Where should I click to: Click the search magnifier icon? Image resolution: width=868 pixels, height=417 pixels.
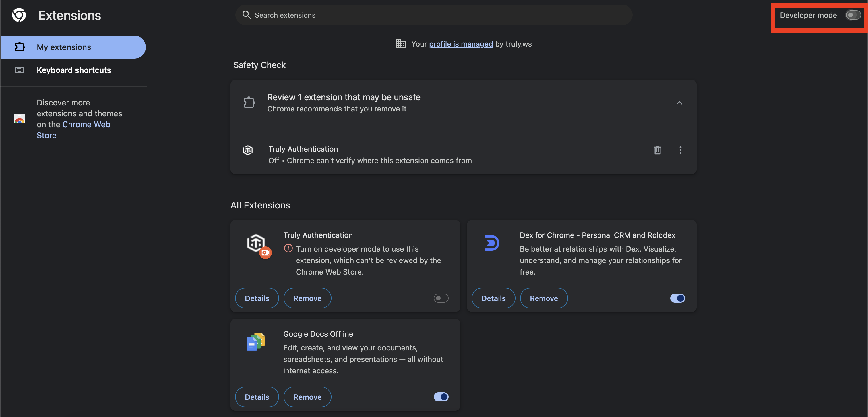(246, 15)
